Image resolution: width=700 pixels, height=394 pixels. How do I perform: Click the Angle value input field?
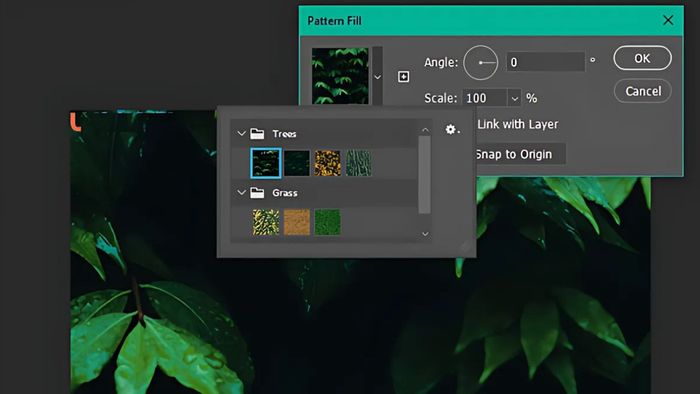point(545,62)
